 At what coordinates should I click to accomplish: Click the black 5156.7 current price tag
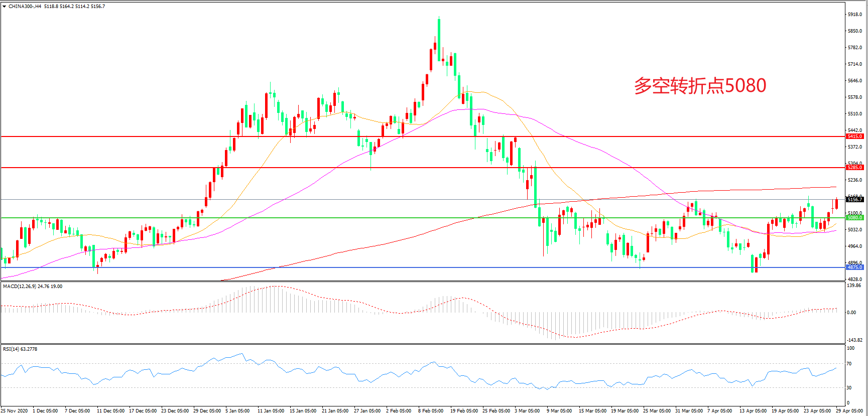[x=854, y=200]
